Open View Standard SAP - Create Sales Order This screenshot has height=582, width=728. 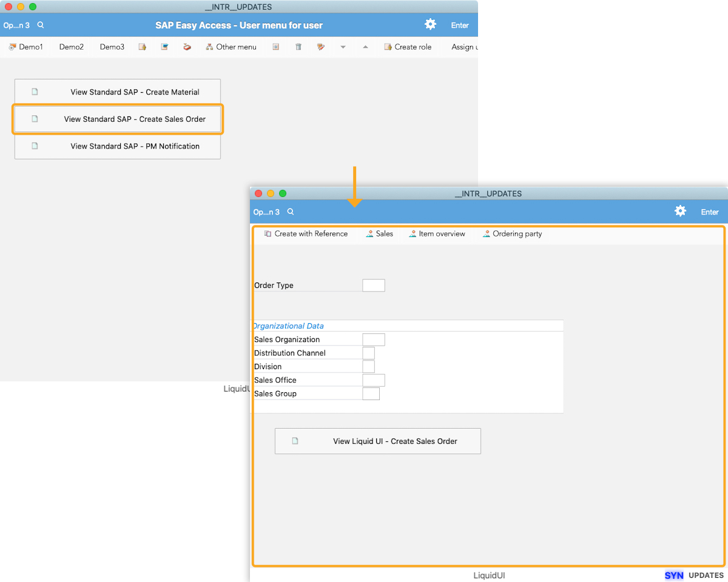coord(118,119)
